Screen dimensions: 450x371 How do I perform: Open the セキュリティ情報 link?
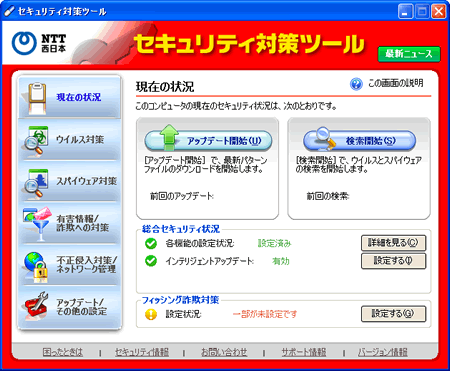tap(142, 352)
